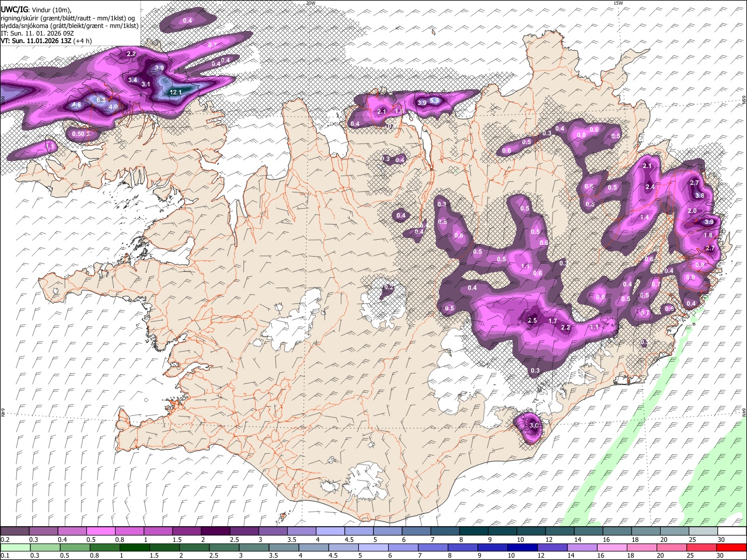
Task: Click the 0.2 label in the top legend row
Action: click(x=5, y=540)
